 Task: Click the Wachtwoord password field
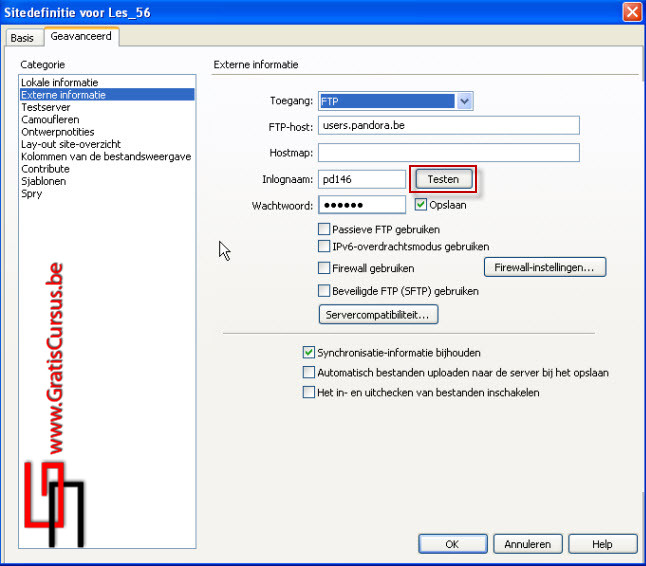pos(362,205)
